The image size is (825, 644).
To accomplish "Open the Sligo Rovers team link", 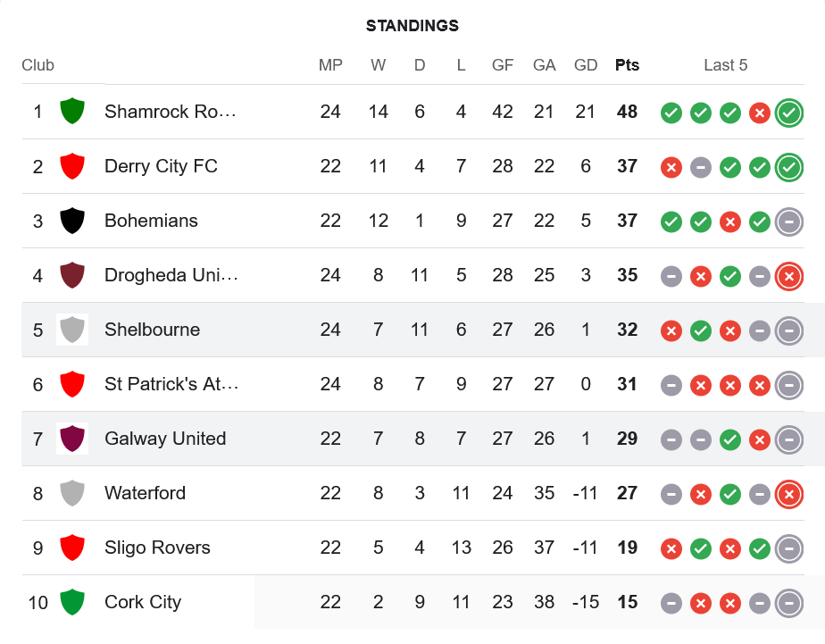I will tap(157, 548).
